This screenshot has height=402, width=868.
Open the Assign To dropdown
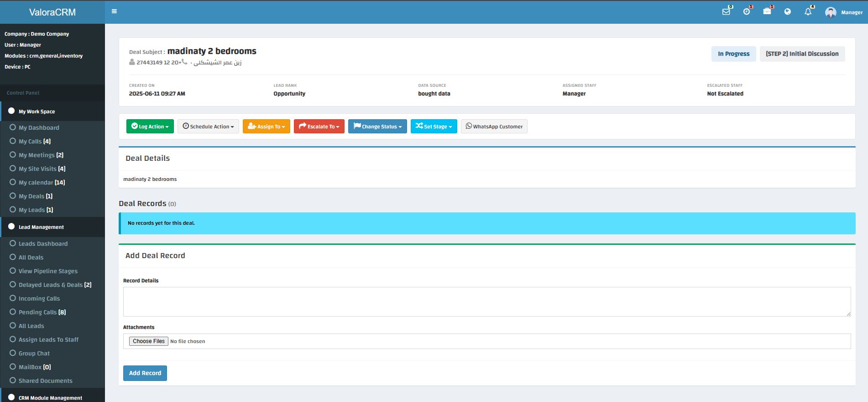click(x=267, y=127)
